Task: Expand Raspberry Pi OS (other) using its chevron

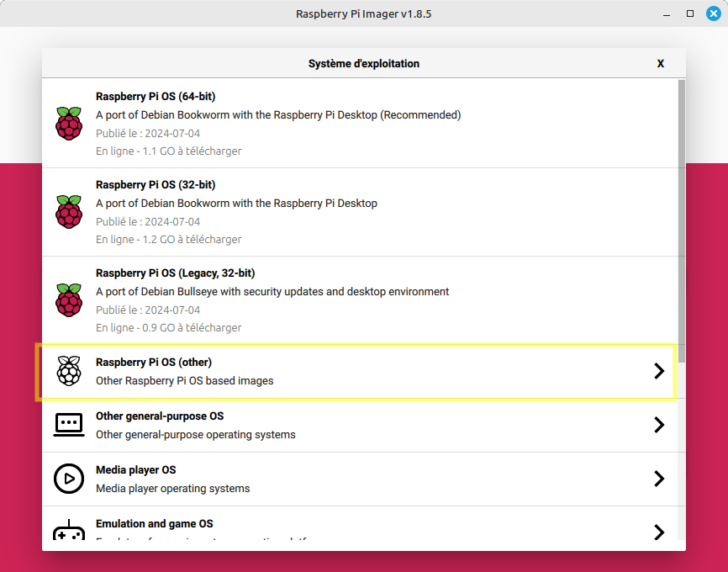Action: point(659,371)
